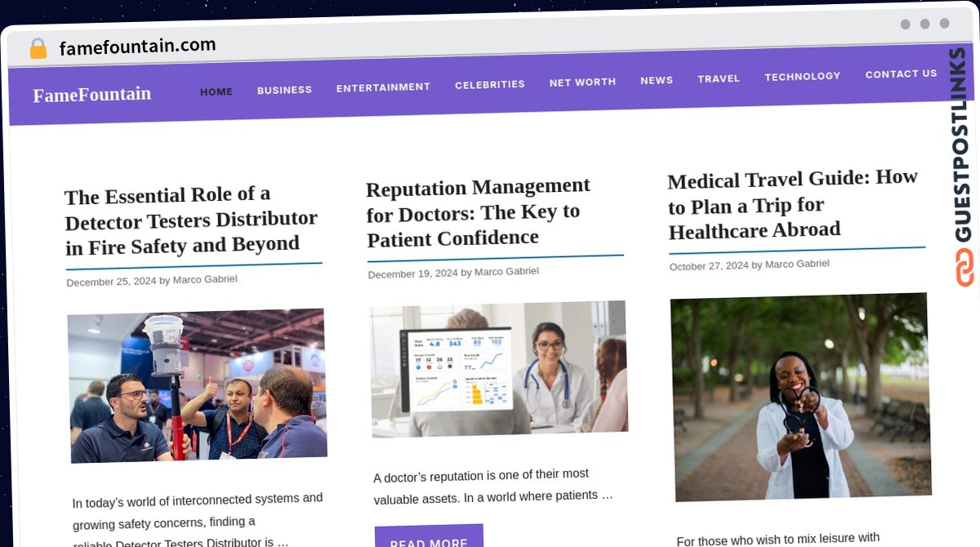Open the Business menu item
Viewport: 980px width, 547px height.
tap(284, 90)
